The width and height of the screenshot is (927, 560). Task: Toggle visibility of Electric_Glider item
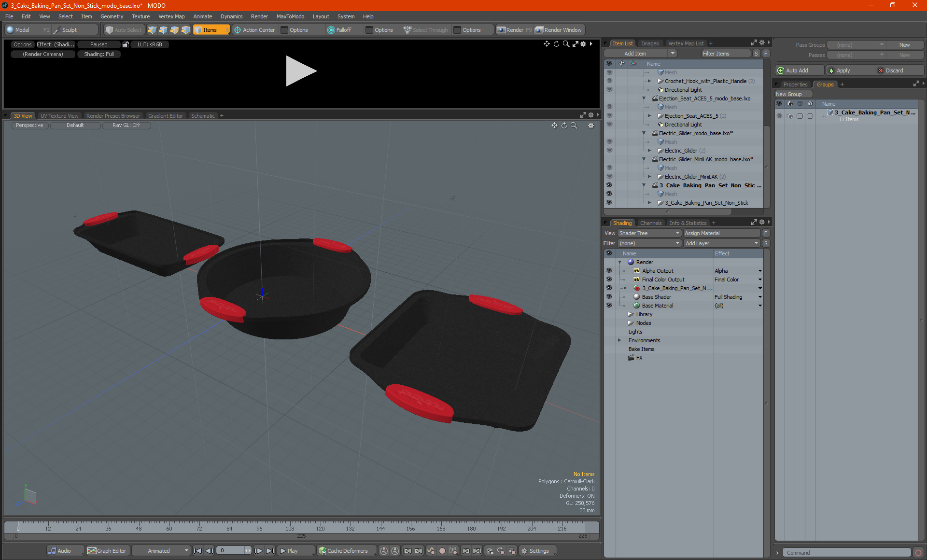tap(609, 151)
